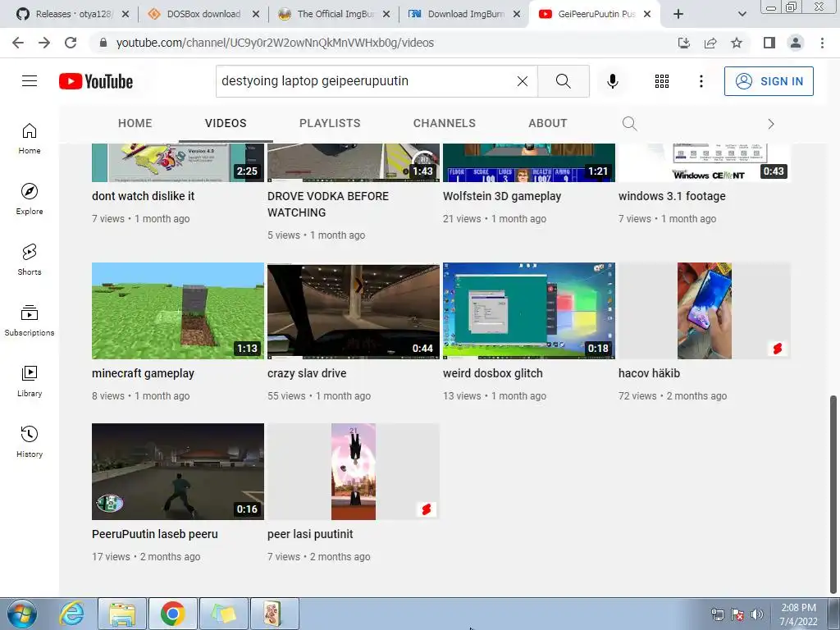Toggle the Chrome side panel icon

tap(769, 43)
